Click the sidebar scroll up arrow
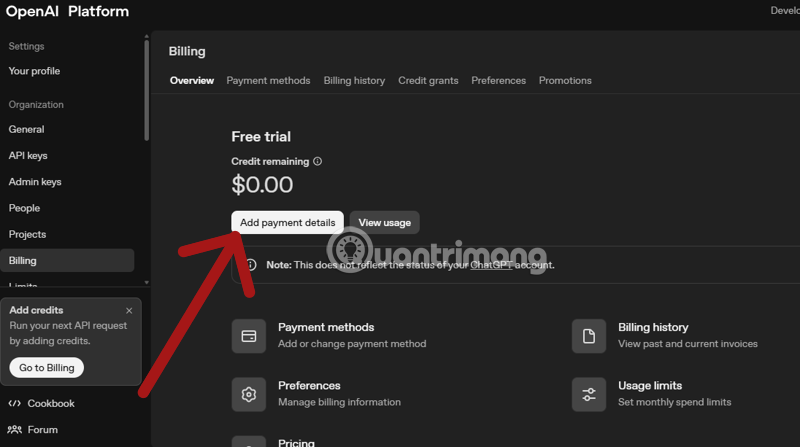The height and width of the screenshot is (447, 800). point(146,37)
